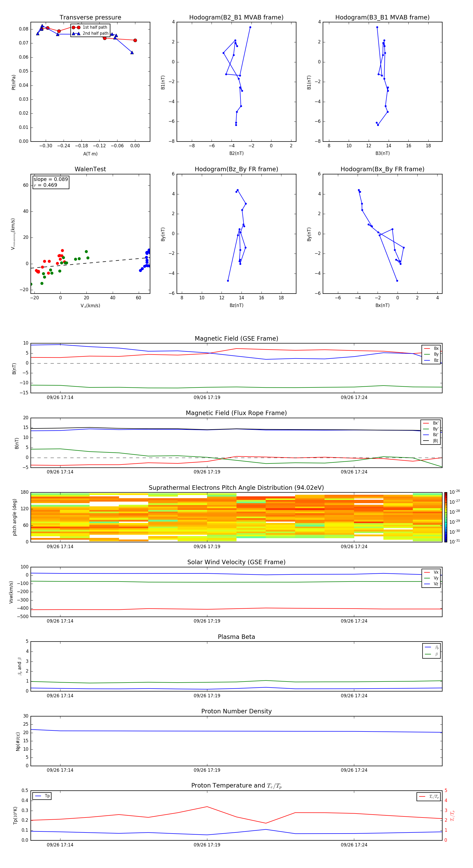Click the "By" entry in the GSE field legend
Image resolution: width=473 pixels, height=868 pixels.
click(x=431, y=354)
